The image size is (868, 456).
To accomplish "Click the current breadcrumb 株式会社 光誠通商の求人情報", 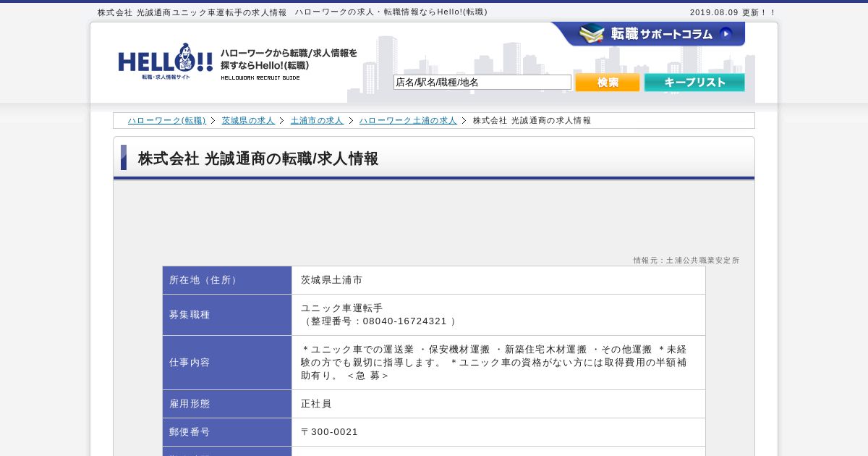I will pos(532,121).
